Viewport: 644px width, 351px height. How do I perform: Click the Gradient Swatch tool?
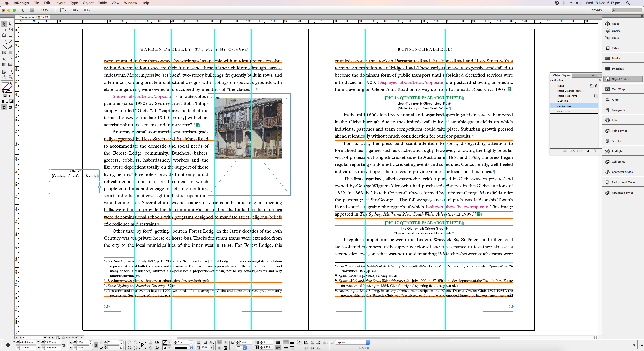(x=4, y=65)
